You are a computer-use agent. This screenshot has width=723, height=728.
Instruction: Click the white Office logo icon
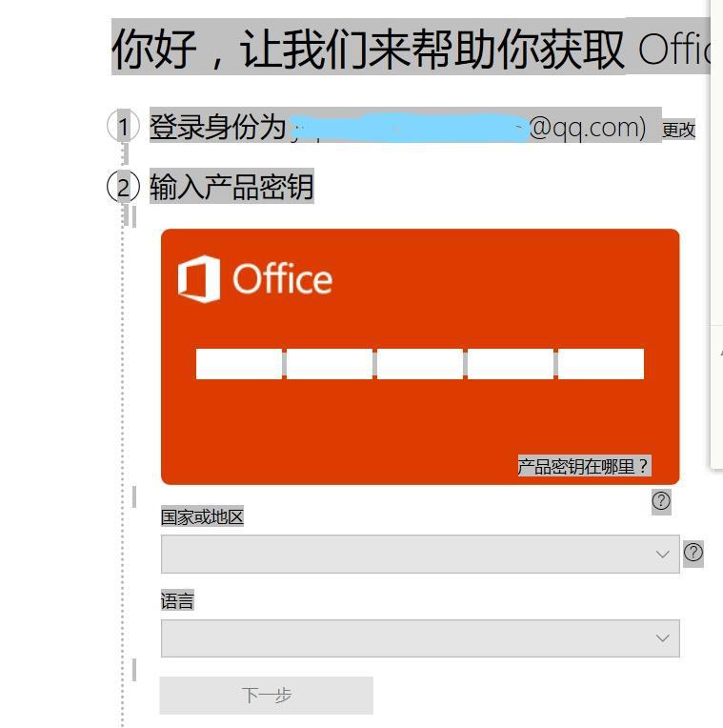199,279
